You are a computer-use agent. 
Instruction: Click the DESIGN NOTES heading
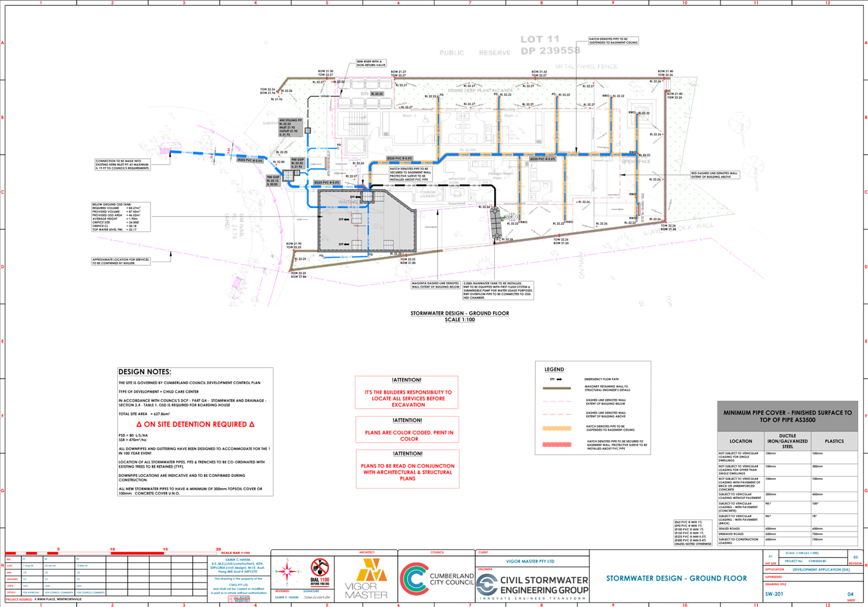(144, 372)
